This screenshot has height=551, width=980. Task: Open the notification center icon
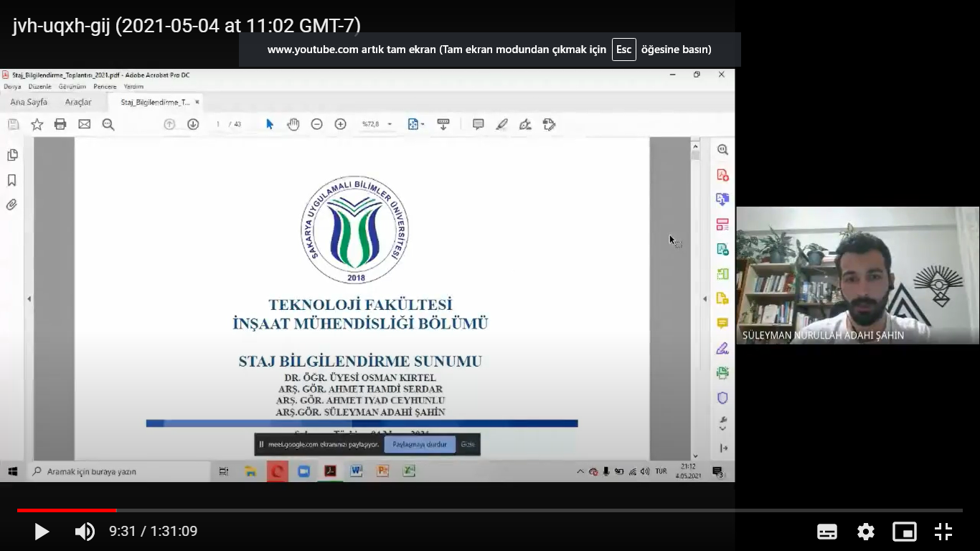click(717, 471)
